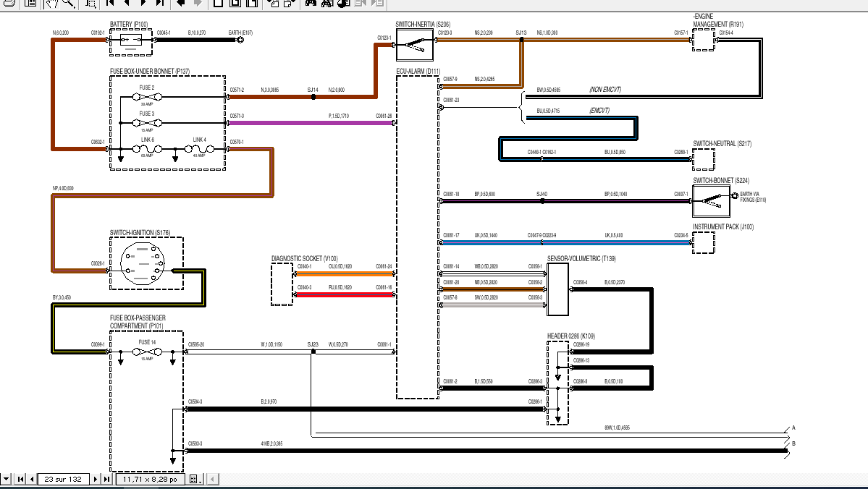
Task: Go to first page using top toolbar
Action: pos(110,4)
